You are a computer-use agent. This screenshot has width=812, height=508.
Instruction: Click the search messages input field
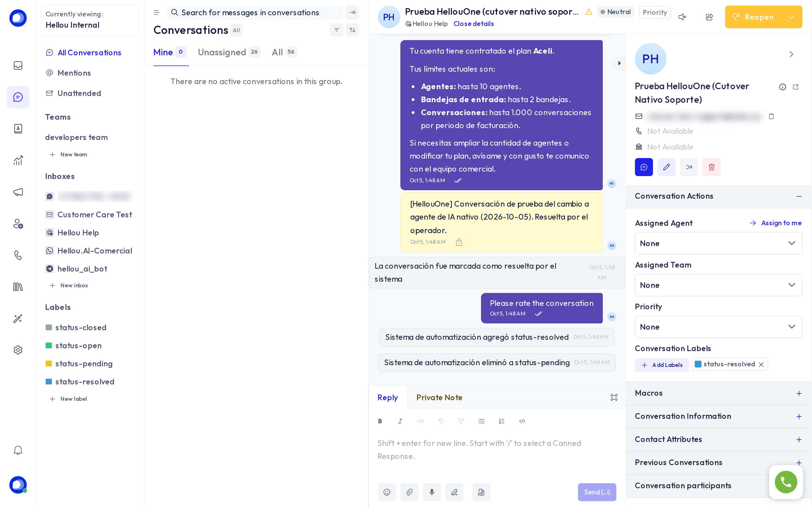click(254, 12)
